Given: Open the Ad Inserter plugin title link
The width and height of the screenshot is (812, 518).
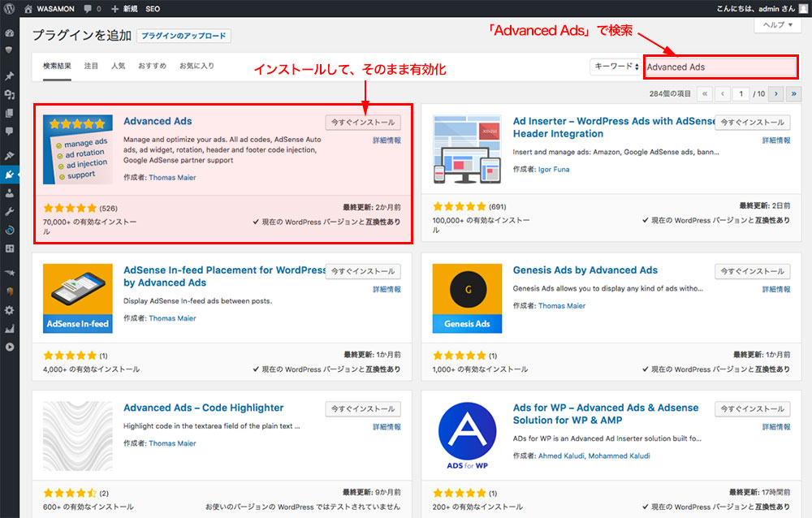Looking at the screenshot, I should pos(614,127).
